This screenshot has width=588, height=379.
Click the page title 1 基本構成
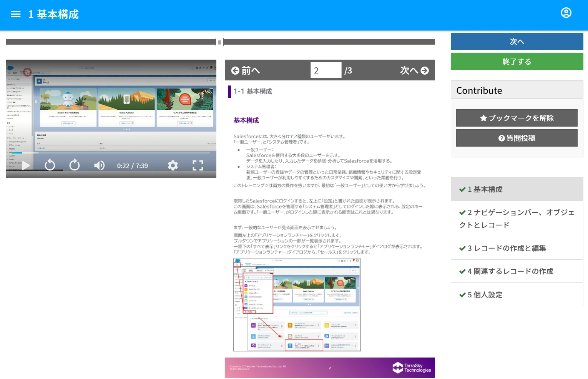pos(53,14)
